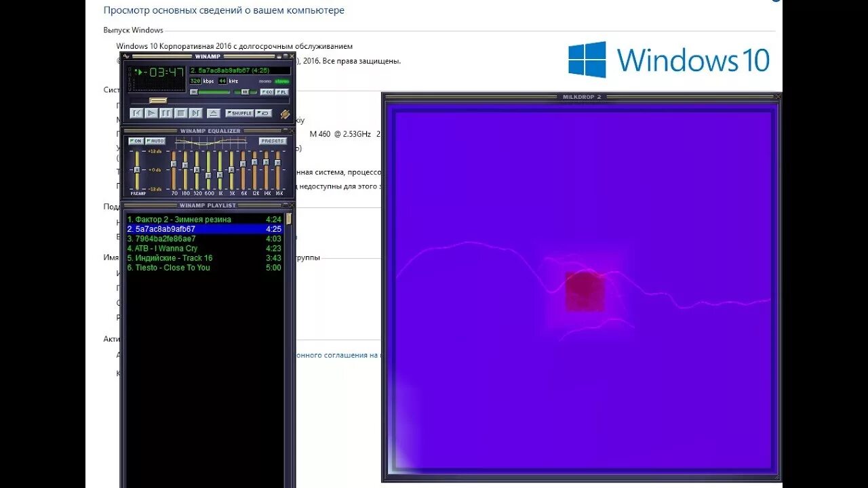
Task: Click the scrolling song title display
Action: coord(239,70)
